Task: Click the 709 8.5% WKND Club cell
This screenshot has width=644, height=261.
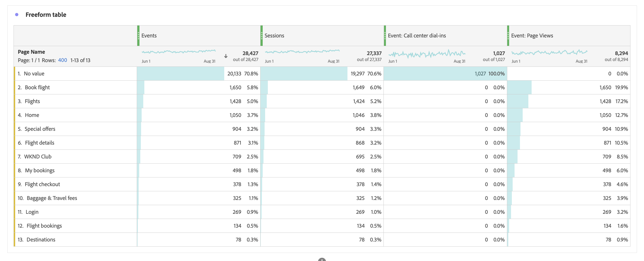Action: click(x=569, y=157)
